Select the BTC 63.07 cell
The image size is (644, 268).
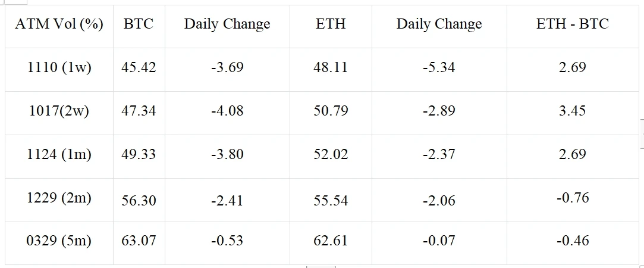click(x=139, y=241)
